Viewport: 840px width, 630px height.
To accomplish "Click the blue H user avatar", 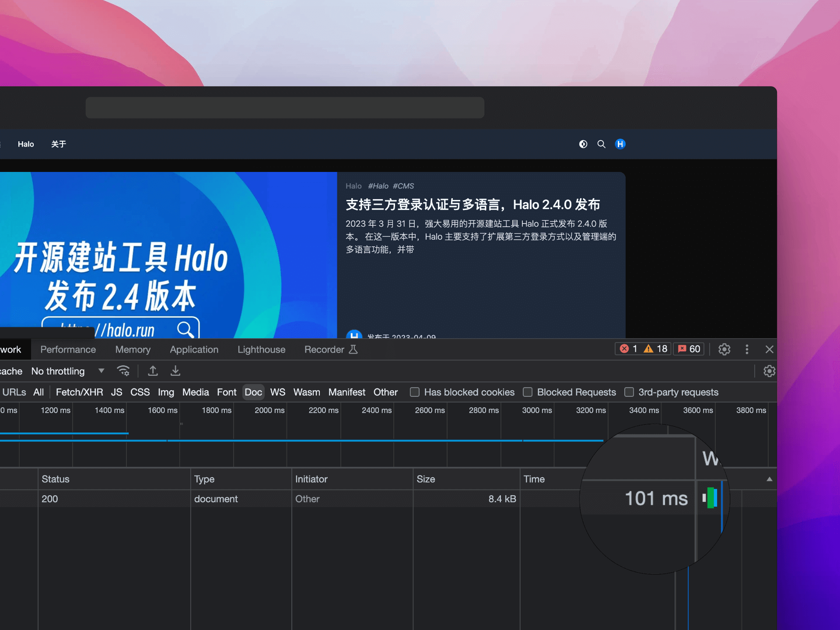I will [x=620, y=144].
